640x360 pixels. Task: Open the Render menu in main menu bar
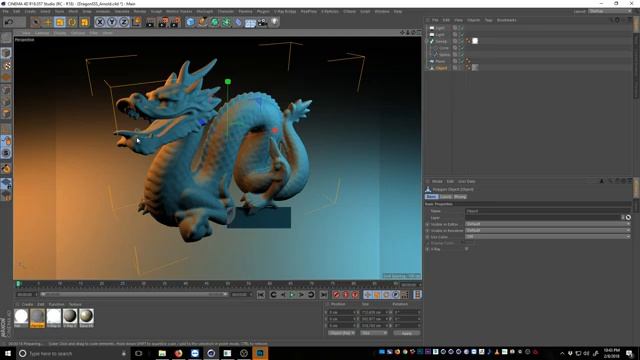pos(140,11)
